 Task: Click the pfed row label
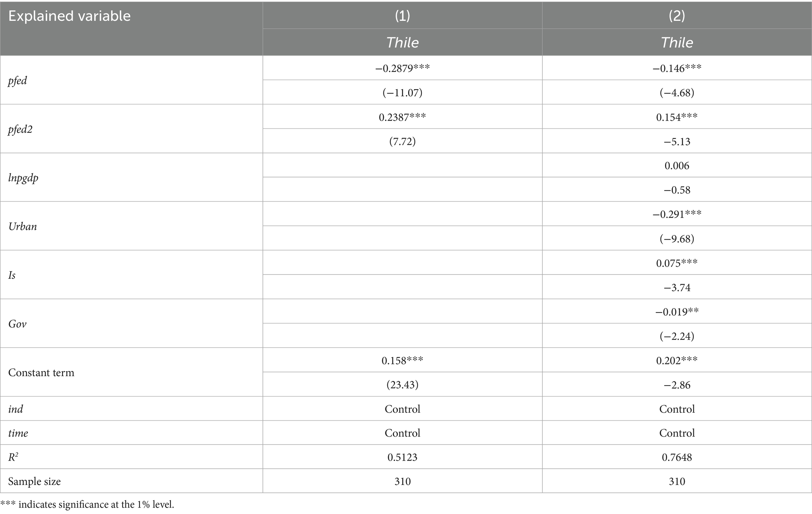tap(18, 80)
